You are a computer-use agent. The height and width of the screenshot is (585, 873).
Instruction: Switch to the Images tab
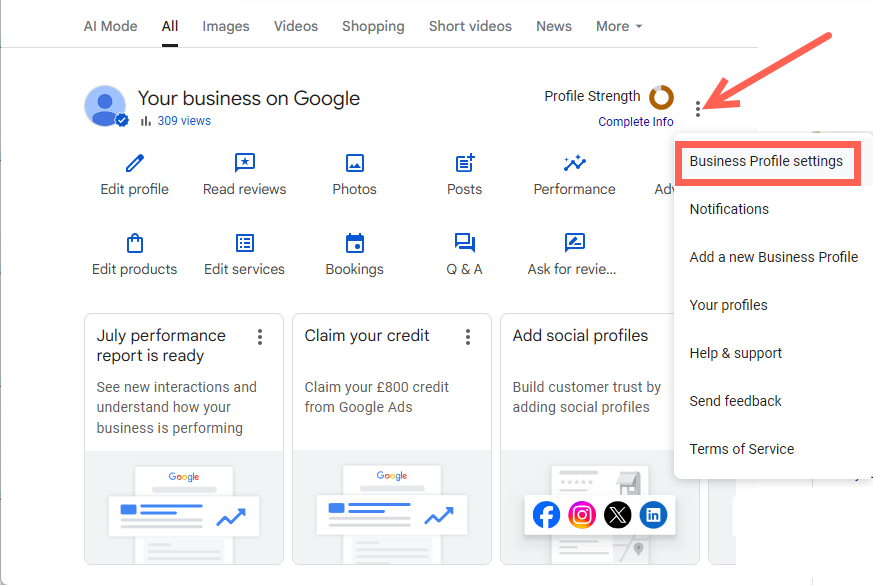coord(225,26)
